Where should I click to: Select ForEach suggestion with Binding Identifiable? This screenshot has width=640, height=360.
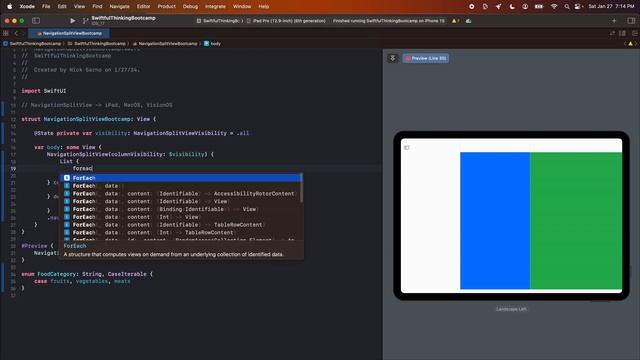click(x=180, y=209)
